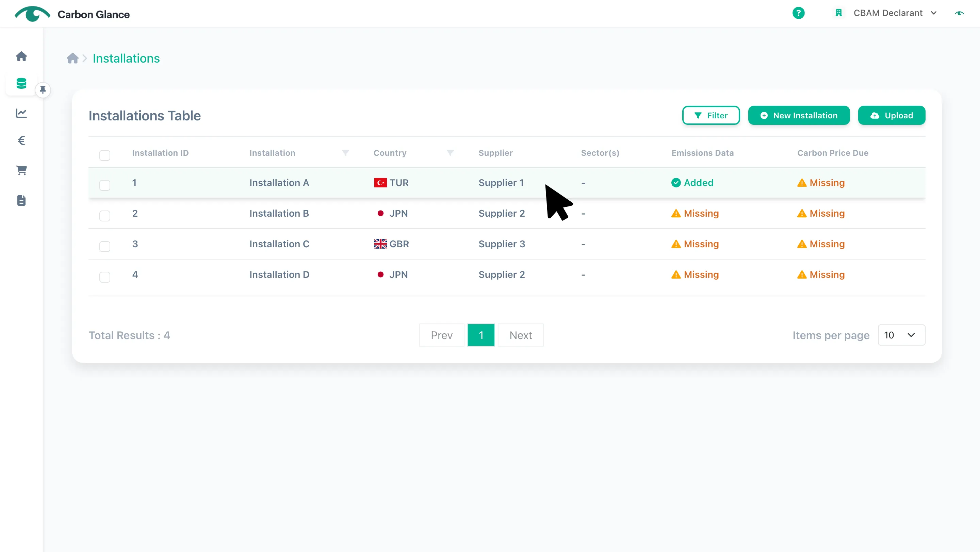Click the TUR country cell
The width and height of the screenshot is (980, 552).
tap(391, 183)
